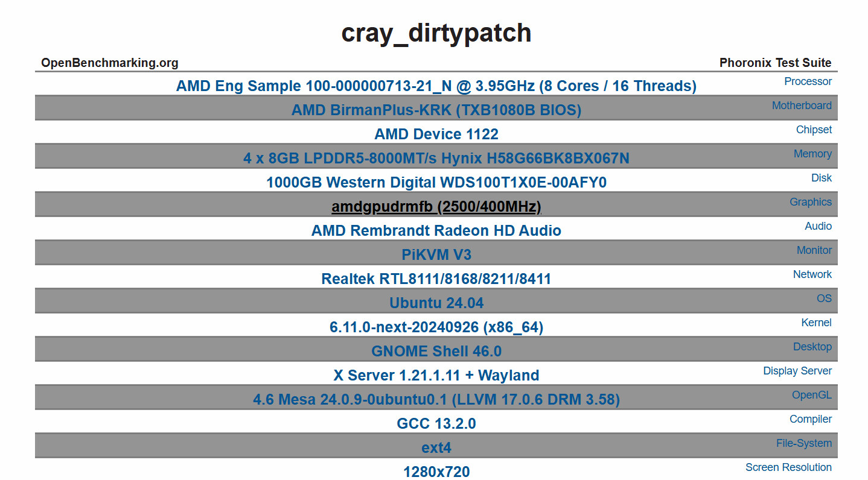Click the 4 x 8GB LPDDR5 memory value
The height and width of the screenshot is (480, 868).
[x=436, y=159]
